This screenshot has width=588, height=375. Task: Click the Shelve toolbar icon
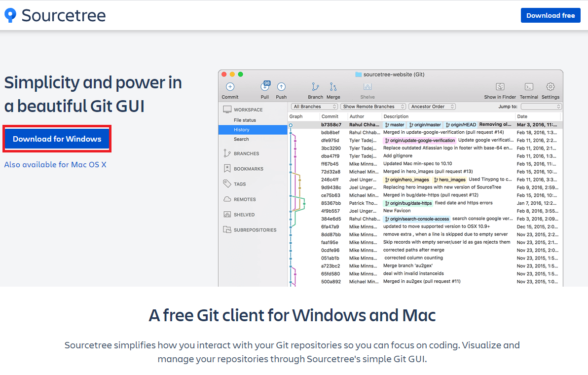pyautogui.click(x=367, y=87)
